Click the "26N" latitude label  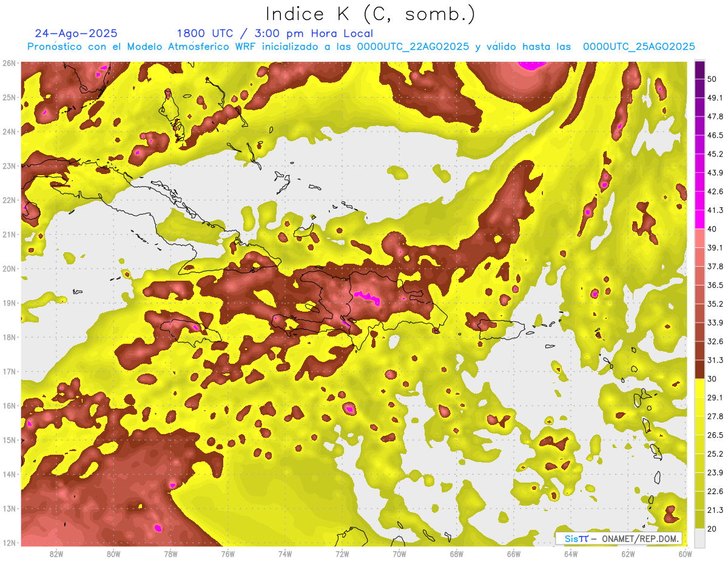9,63
